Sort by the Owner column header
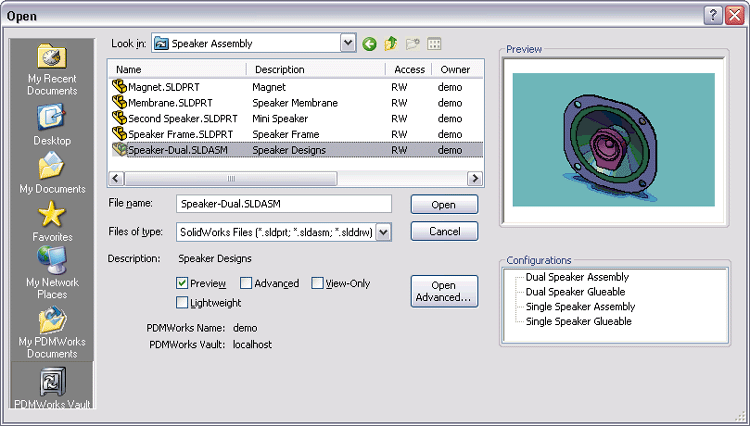 tap(458, 69)
